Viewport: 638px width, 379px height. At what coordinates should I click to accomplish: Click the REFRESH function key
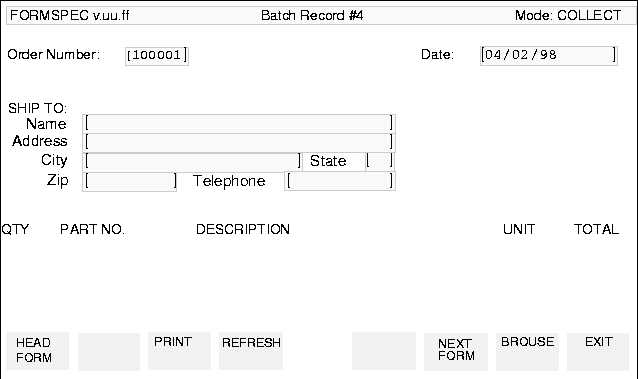click(x=251, y=351)
